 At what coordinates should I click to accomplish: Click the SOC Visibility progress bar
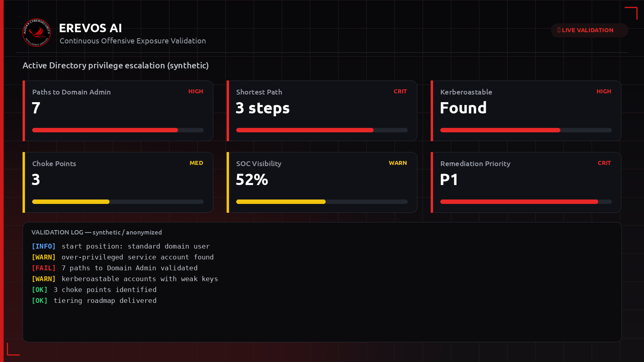tap(322, 202)
